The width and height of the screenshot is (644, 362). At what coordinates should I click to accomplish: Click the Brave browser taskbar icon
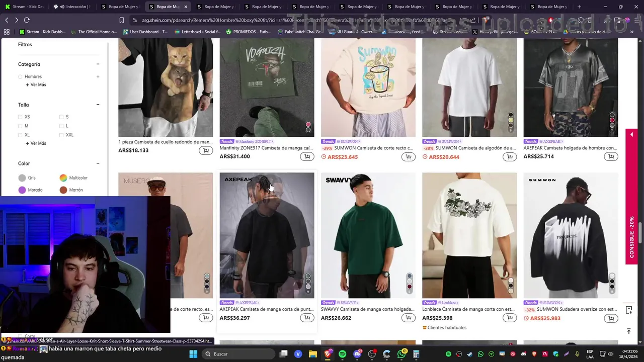pos(328,354)
